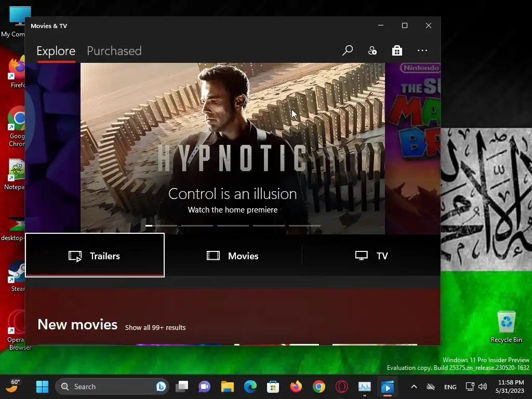This screenshot has width=532, height=399.
Task: Select the Recycle Bin desktop icon
Action: coord(506,327)
